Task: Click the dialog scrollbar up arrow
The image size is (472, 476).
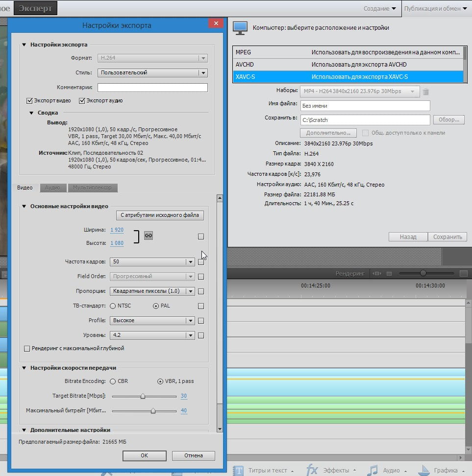Action: [x=220, y=198]
